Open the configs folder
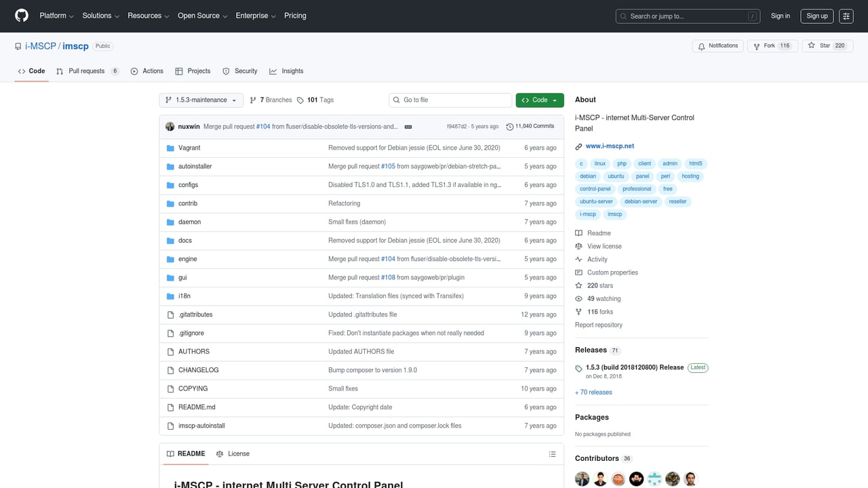Viewport: 868px width, 488px height. (x=188, y=185)
